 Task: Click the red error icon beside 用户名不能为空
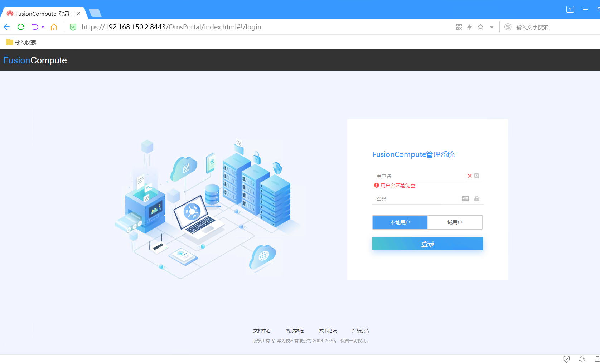(x=377, y=185)
